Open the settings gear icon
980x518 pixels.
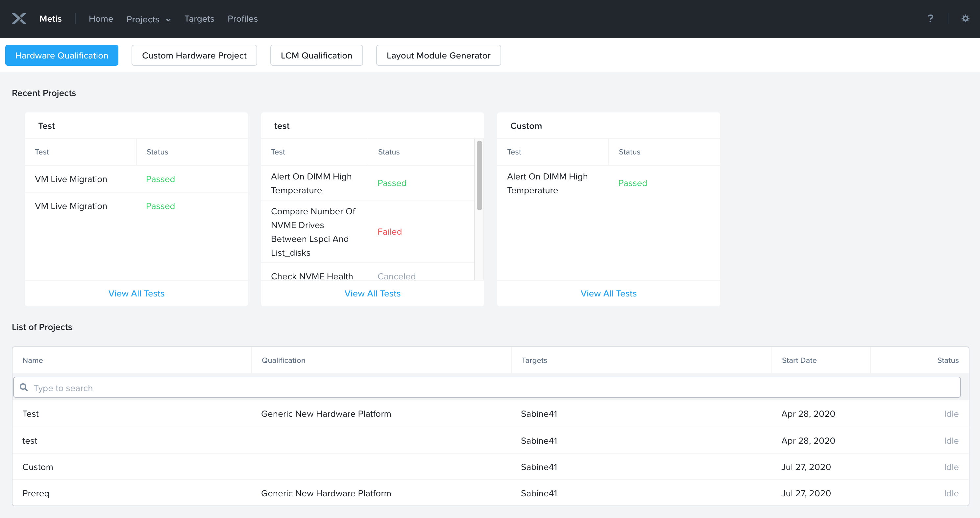click(965, 18)
